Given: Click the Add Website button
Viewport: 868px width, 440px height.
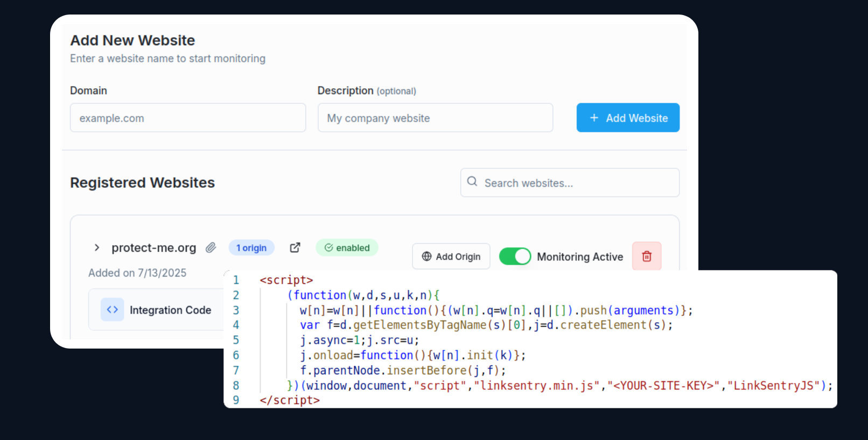Looking at the screenshot, I should pyautogui.click(x=628, y=118).
